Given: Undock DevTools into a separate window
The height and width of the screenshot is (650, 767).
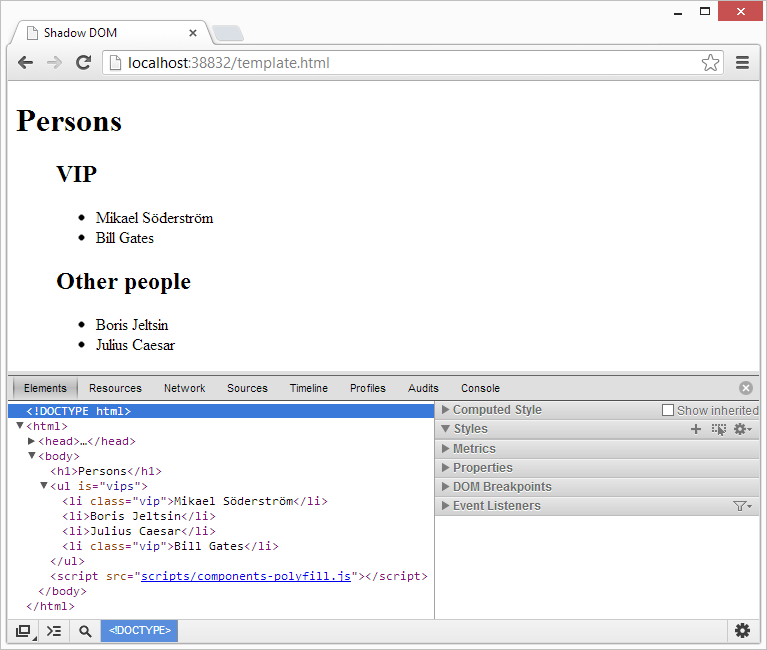Looking at the screenshot, I should pos(23,631).
